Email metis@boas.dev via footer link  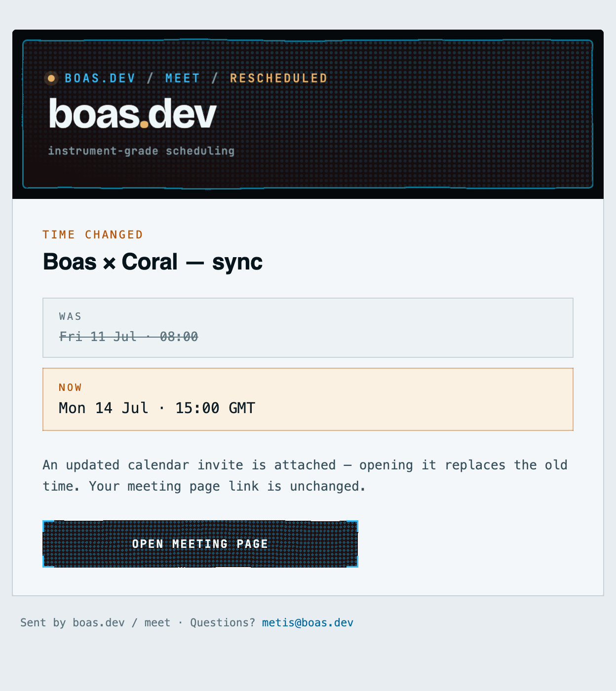pos(308,622)
